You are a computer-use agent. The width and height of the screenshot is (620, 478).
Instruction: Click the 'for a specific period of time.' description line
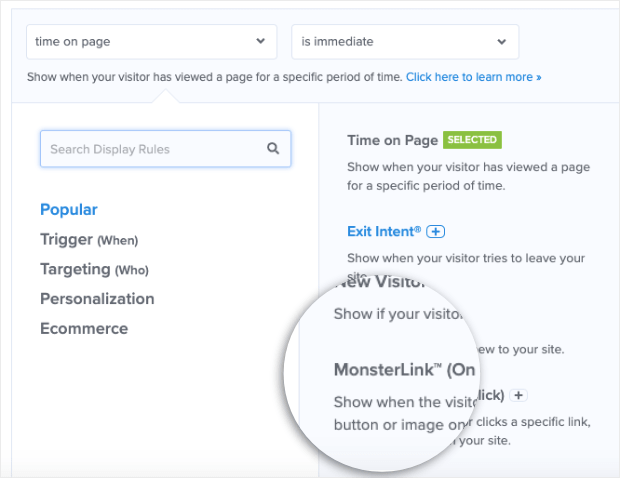click(426, 185)
